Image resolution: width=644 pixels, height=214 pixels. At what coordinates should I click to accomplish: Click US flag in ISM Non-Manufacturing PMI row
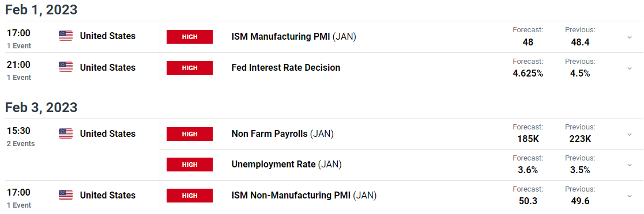click(x=66, y=195)
